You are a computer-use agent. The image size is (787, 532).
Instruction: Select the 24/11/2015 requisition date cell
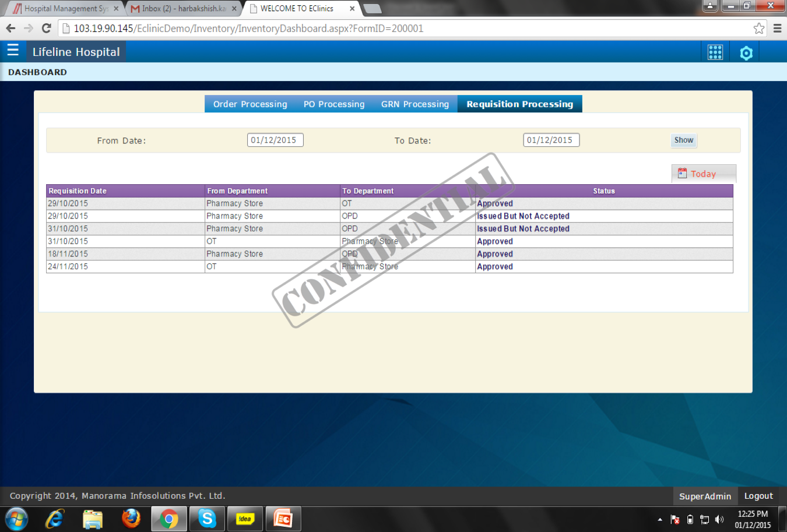pyautogui.click(x=125, y=266)
